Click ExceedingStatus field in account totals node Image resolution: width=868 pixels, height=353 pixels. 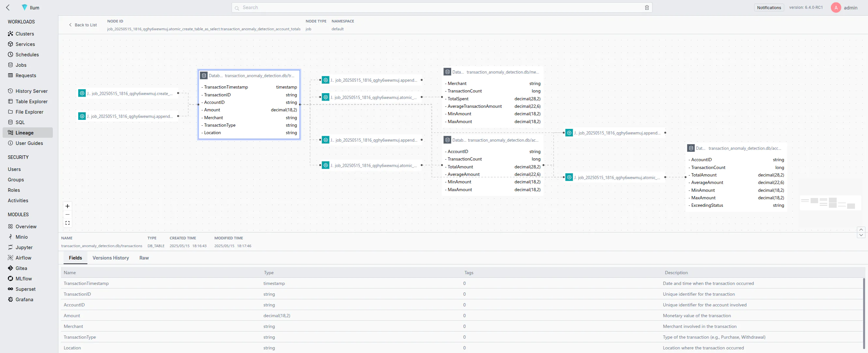point(736,205)
